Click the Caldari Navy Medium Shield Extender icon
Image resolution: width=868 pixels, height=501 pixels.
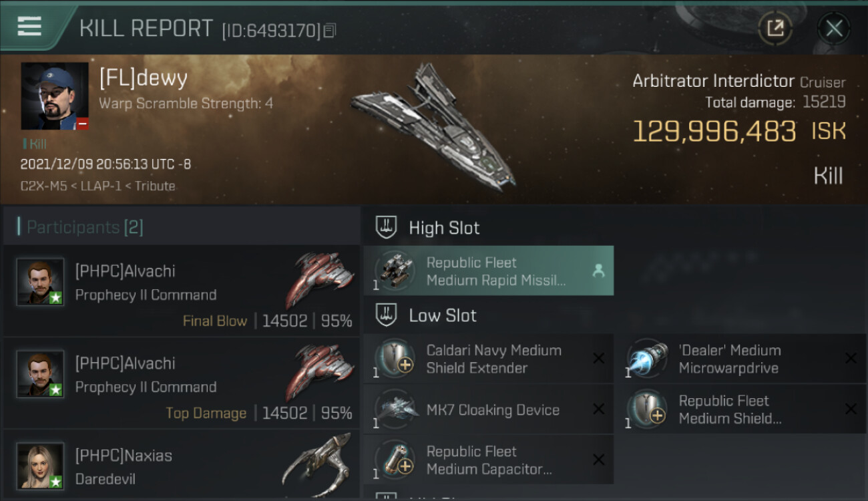point(395,359)
